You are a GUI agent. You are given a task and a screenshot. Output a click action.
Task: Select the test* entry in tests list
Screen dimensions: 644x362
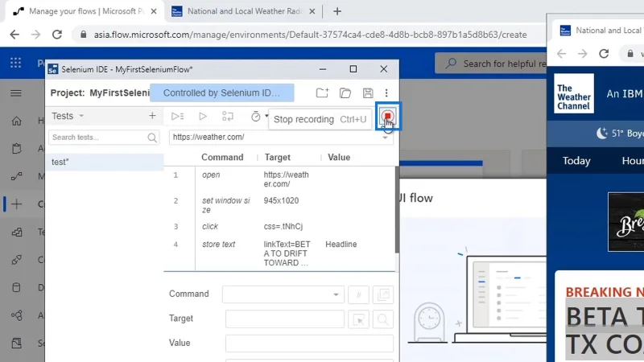105,162
